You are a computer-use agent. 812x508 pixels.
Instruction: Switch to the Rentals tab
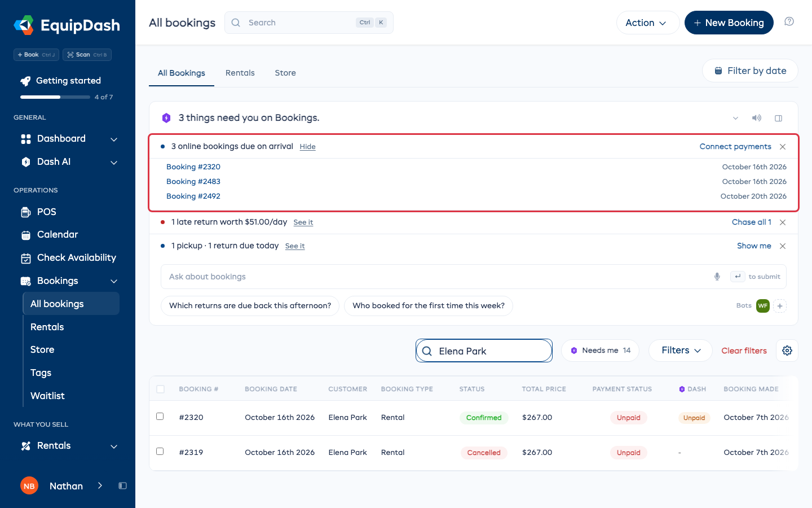pos(240,73)
